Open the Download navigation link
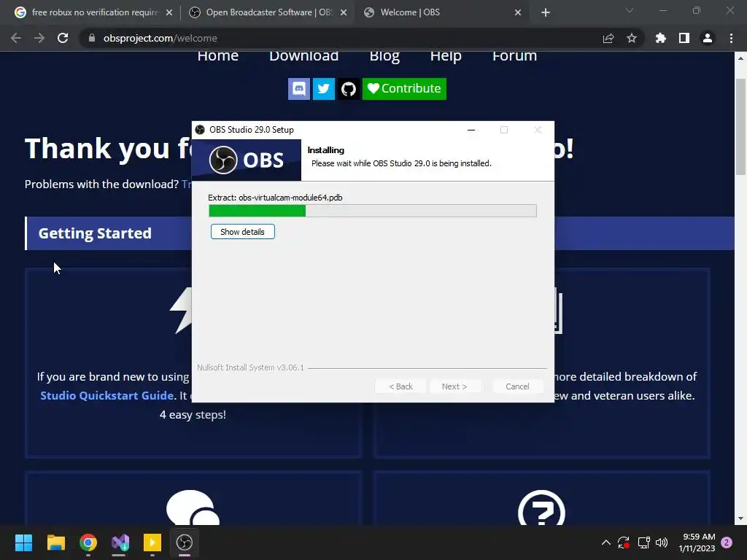 tap(304, 56)
